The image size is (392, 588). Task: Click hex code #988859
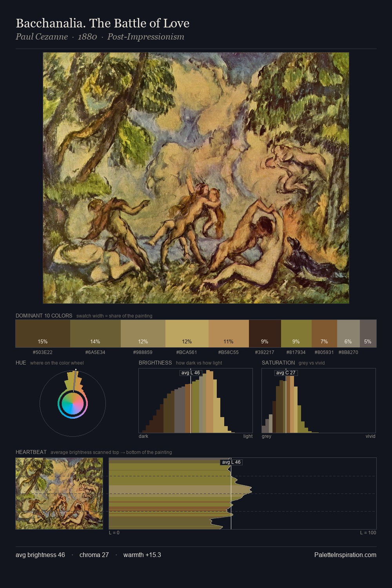pyautogui.click(x=143, y=352)
